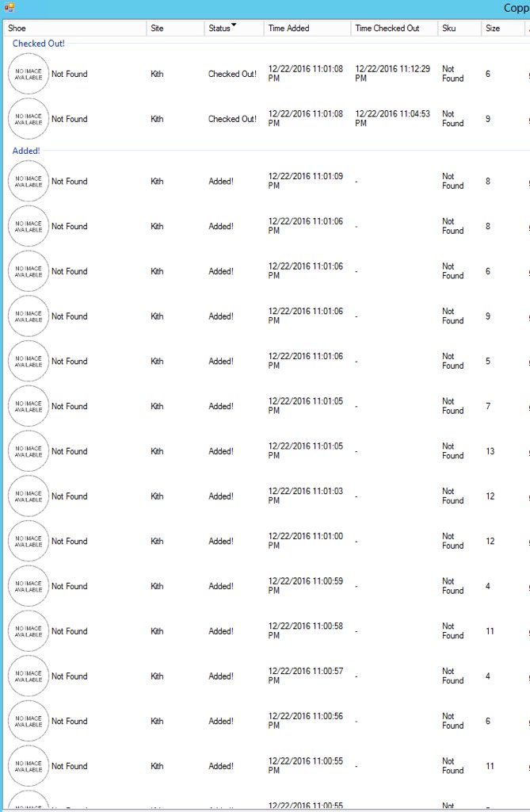
Task: Click the 'Added!' status in the 11:01:03 PM row
Action: (221, 496)
